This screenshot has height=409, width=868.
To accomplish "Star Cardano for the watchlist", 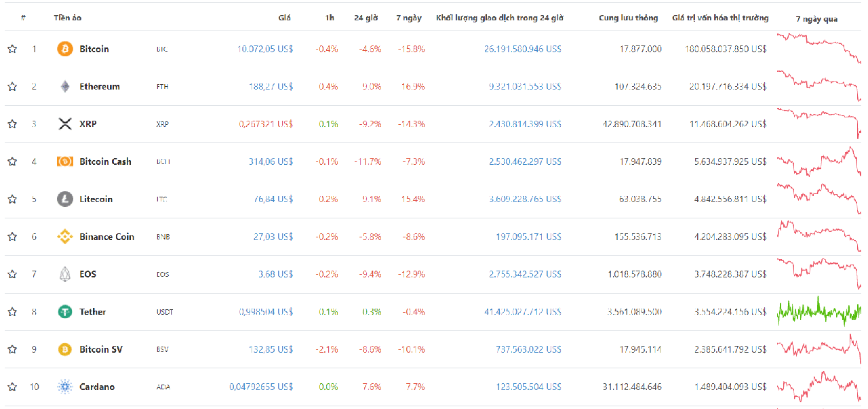I will tap(12, 387).
